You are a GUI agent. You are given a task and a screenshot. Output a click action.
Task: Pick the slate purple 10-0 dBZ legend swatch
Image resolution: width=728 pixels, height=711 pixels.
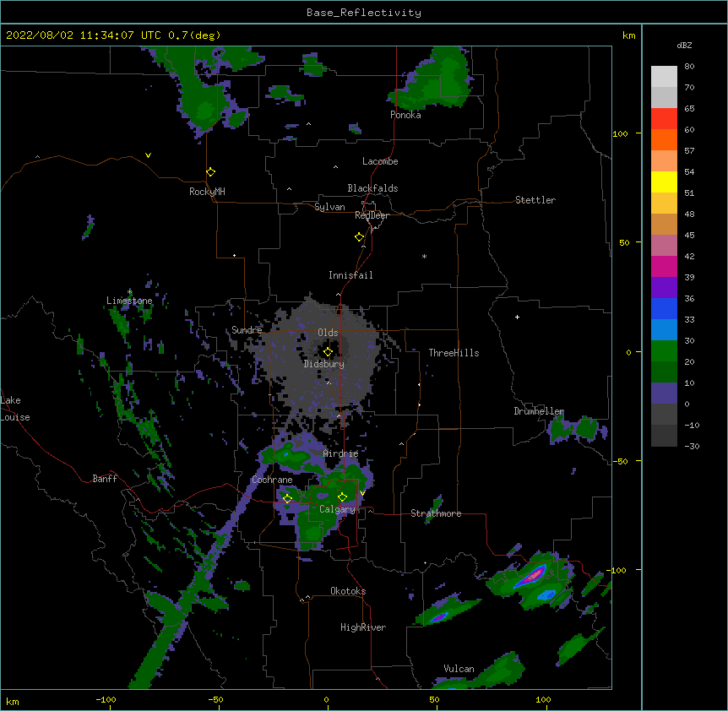point(664,393)
